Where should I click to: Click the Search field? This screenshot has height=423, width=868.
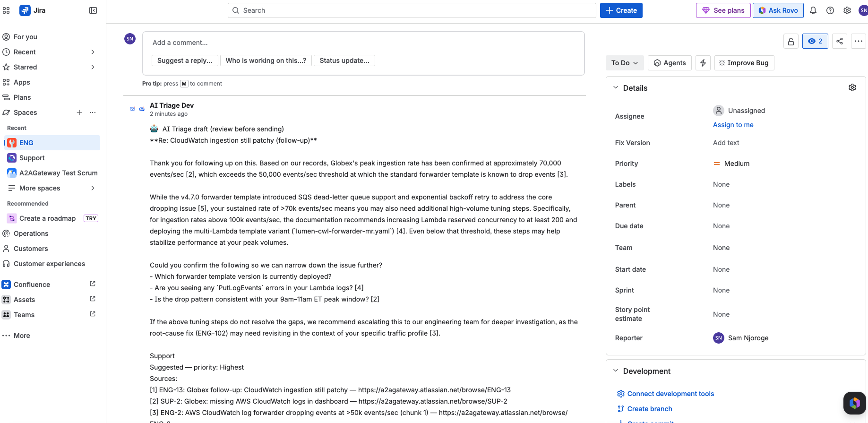click(412, 10)
